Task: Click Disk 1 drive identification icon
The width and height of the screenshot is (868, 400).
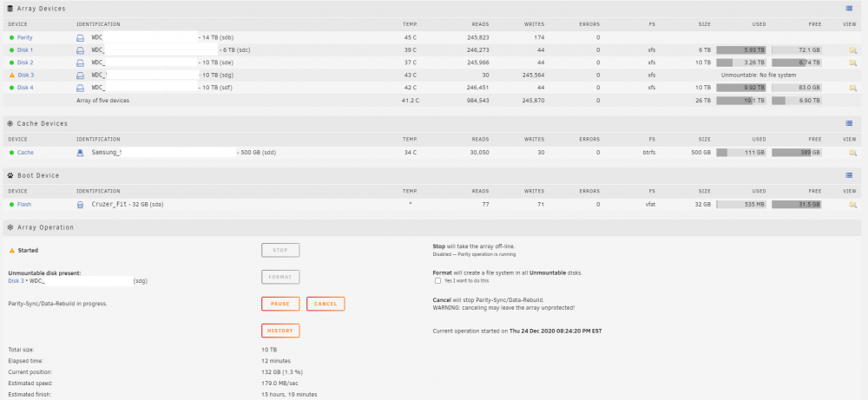Action: [80, 49]
